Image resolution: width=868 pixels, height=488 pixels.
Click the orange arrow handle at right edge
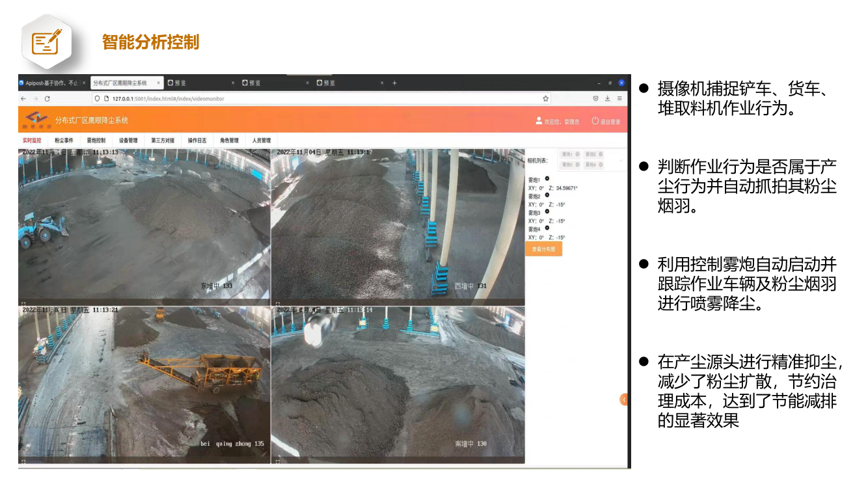tap(623, 400)
